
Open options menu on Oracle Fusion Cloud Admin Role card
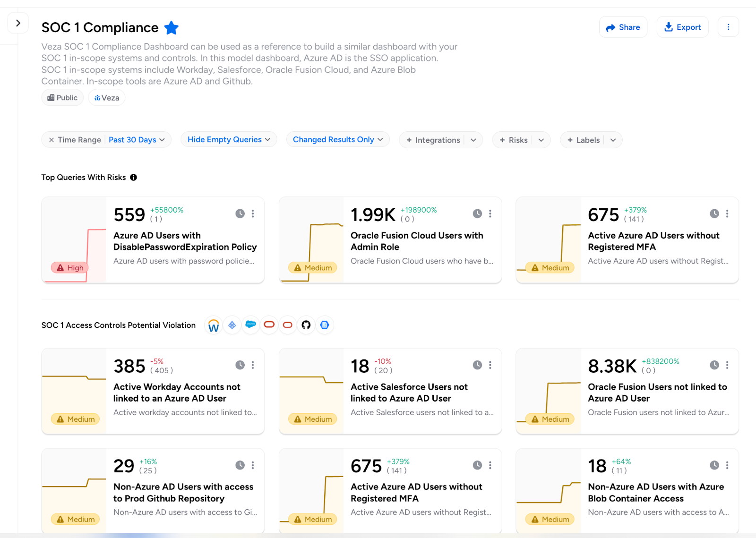point(490,213)
